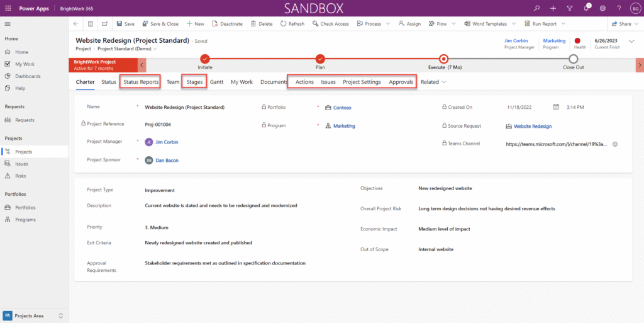The image size is (644, 323).
Task: Collapse the left navigation hamburger menu
Action: pos(8,24)
